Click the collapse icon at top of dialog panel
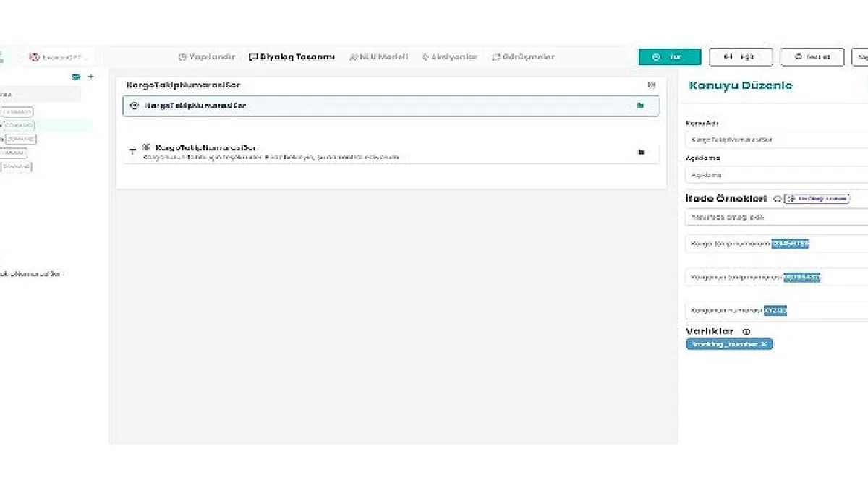The height and width of the screenshot is (488, 868). pyautogui.click(x=652, y=85)
